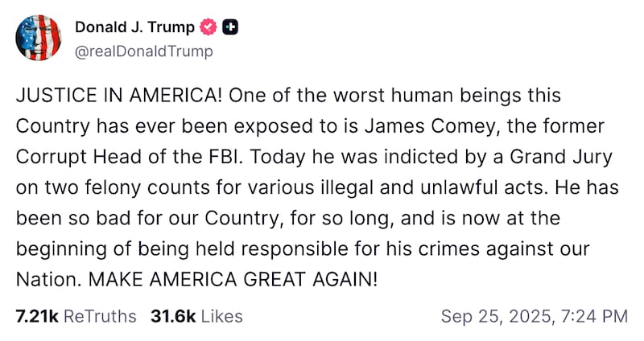Screen dimensions: 644x341
Task: Open the Donald J. Trump display name
Action: point(134,27)
